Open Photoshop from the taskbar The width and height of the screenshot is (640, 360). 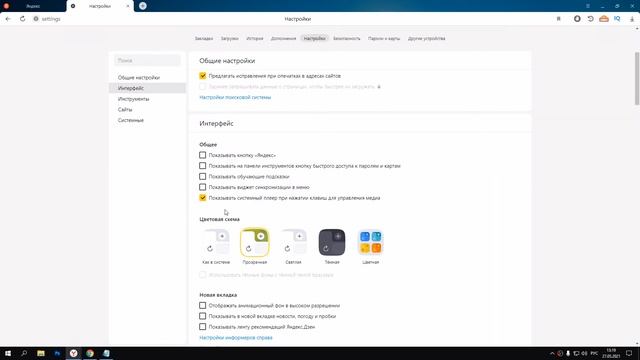(x=57, y=353)
